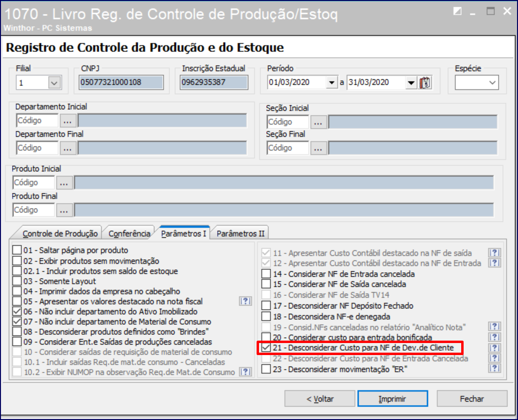Check 05 - Apresentar valores destacado
Viewport: 518px width, 420px height.
[17, 301]
